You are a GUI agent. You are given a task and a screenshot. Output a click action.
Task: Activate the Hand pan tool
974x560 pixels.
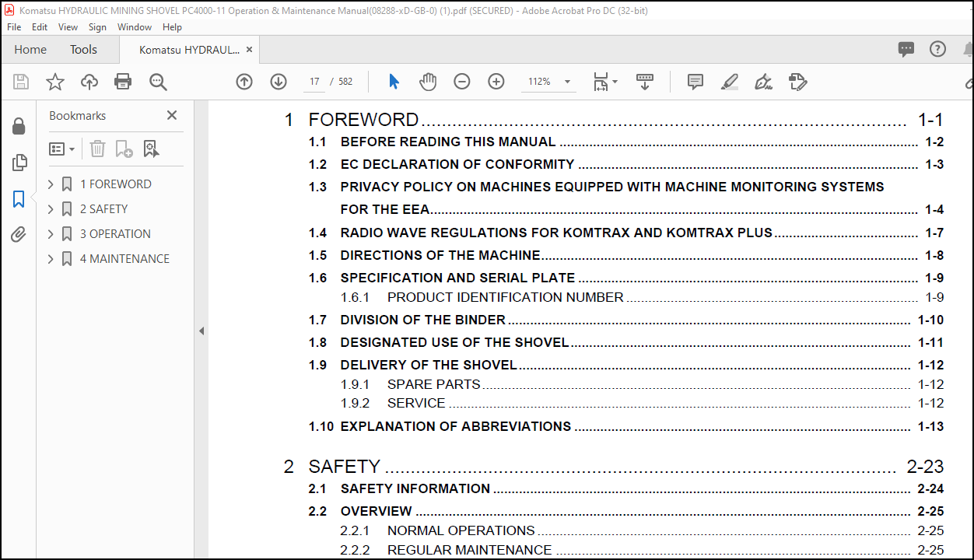[428, 82]
